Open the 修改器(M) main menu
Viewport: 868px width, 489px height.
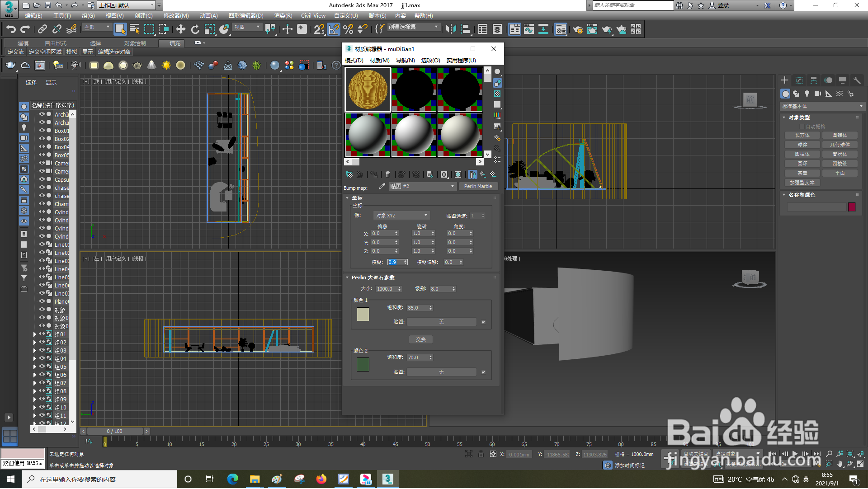pyautogui.click(x=176, y=16)
